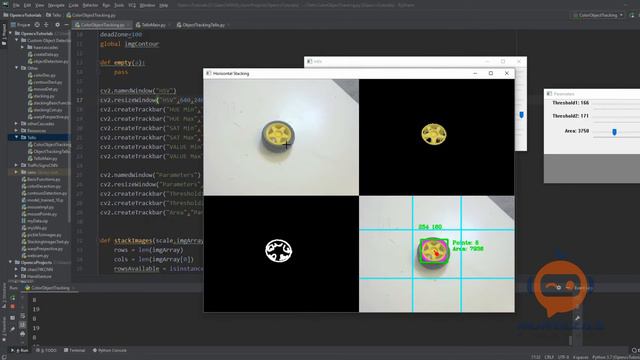Open the TODO tool window tab
The image size is (640, 360).
pyautogui.click(x=46, y=350)
